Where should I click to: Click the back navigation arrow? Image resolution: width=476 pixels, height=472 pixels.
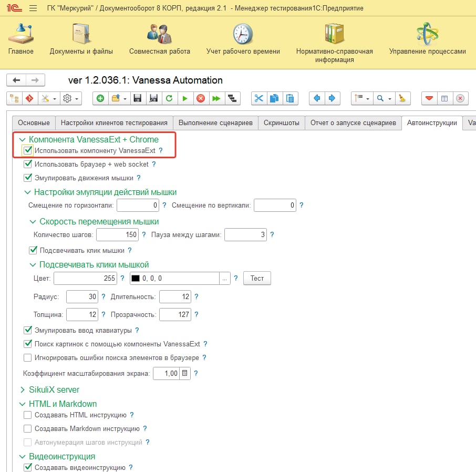(16, 80)
